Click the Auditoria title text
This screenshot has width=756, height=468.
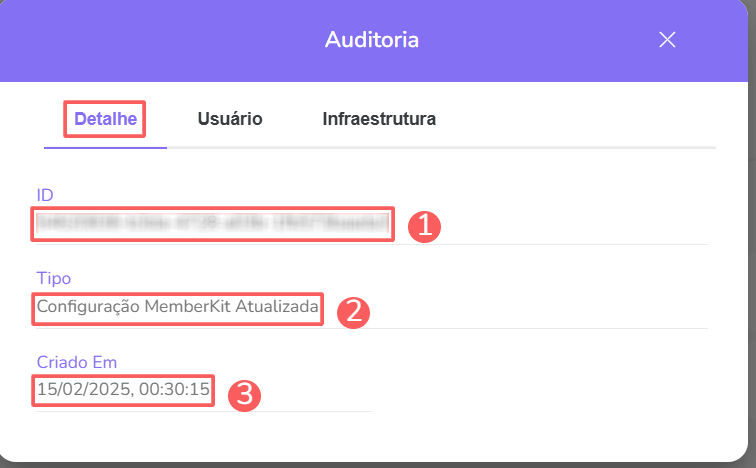[372, 40]
